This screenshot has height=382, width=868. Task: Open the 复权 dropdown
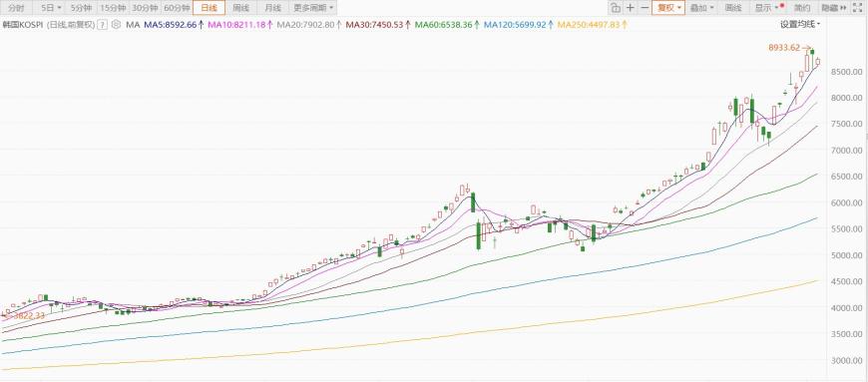(668, 8)
